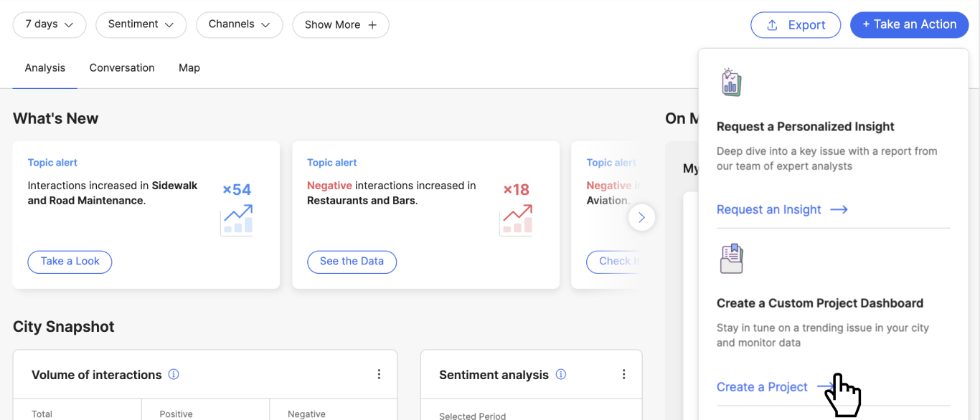Open the Conversation tab
This screenshot has height=420, width=980.
pos(122,68)
